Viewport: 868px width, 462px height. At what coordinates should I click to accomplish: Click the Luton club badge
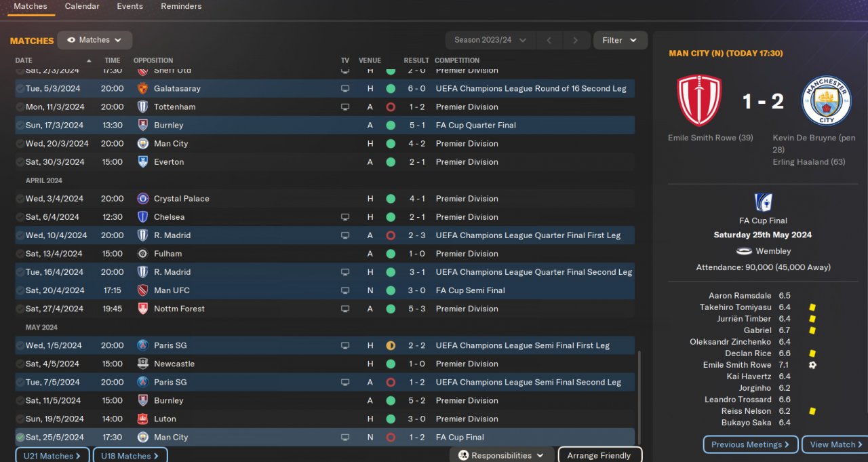click(x=142, y=419)
